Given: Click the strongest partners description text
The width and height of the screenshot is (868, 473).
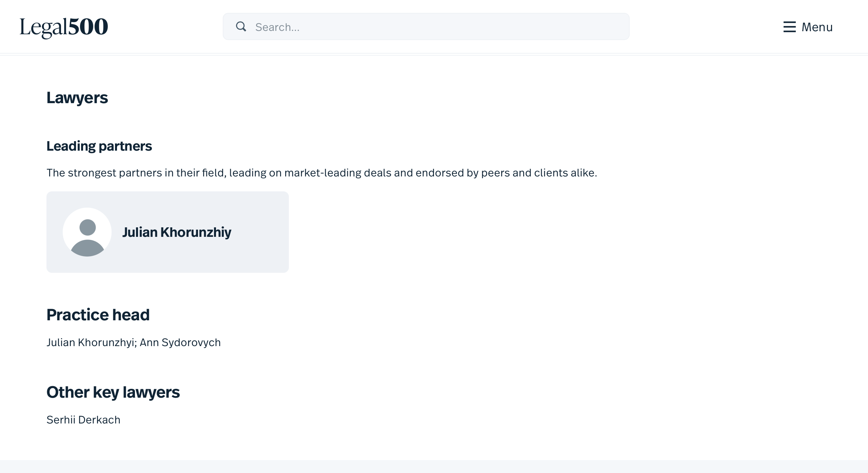Looking at the screenshot, I should click(x=321, y=173).
